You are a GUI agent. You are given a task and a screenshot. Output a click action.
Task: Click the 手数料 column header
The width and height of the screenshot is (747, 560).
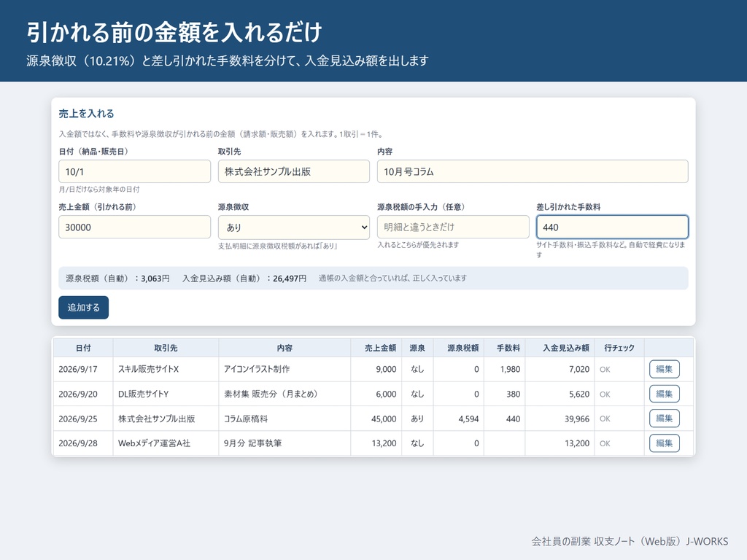(x=505, y=348)
